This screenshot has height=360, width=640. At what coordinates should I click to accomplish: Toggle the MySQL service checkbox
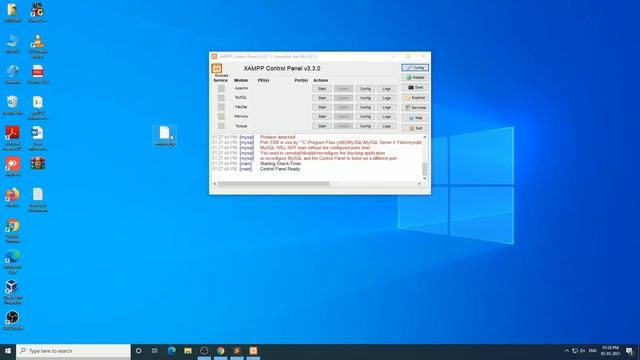coord(221,98)
